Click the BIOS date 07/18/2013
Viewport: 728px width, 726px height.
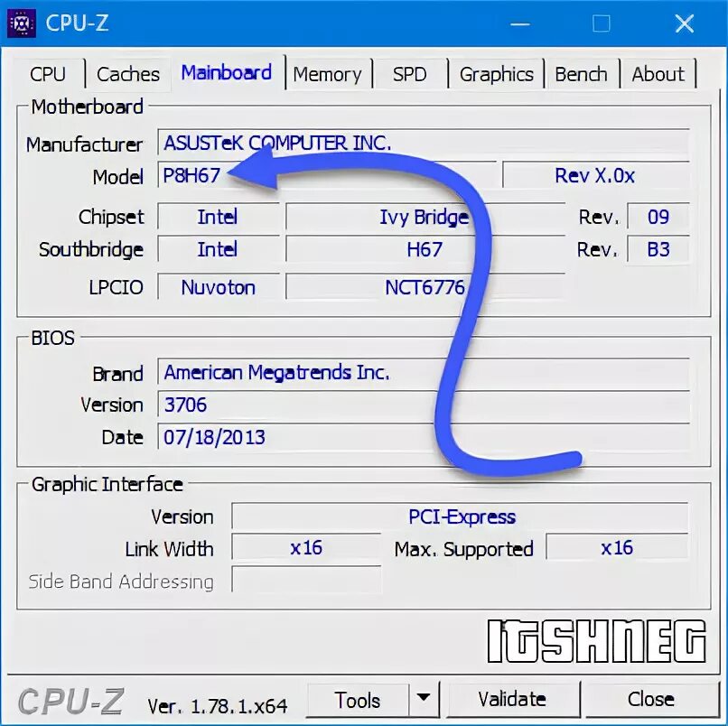click(423, 437)
